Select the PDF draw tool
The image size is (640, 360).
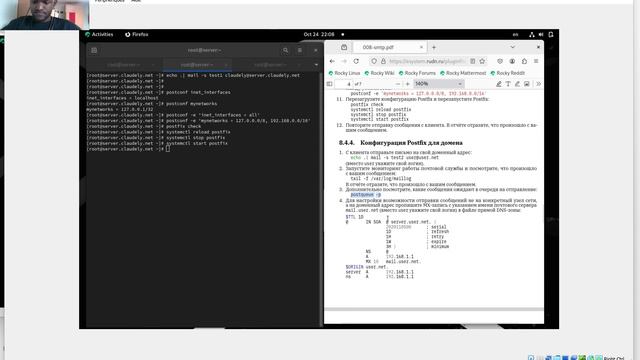click(x=517, y=84)
